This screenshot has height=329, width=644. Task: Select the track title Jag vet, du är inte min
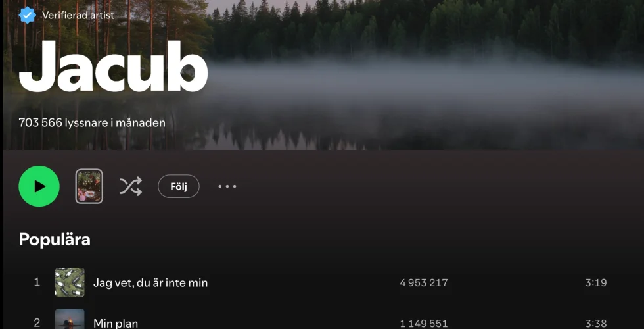150,283
